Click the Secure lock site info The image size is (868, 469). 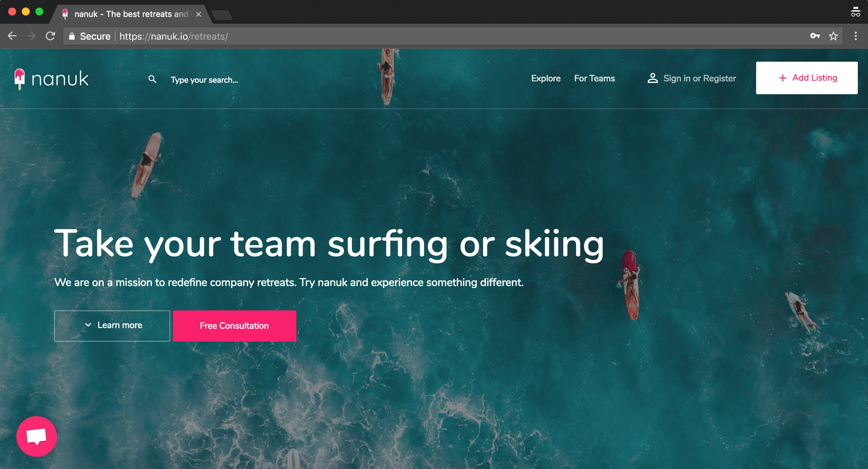pyautogui.click(x=90, y=36)
